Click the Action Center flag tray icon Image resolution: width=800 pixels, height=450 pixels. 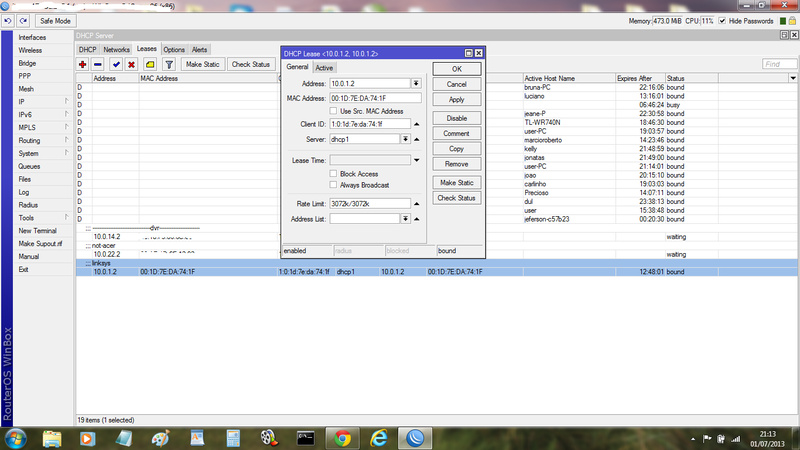(x=707, y=438)
